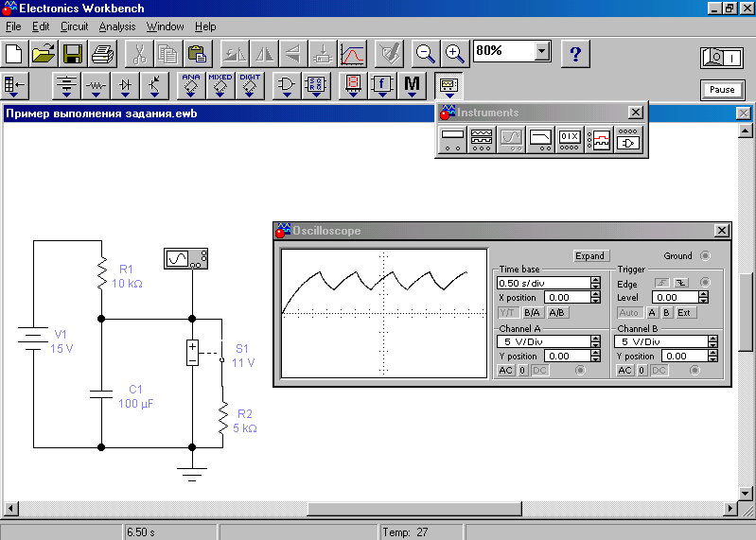Open the Logic Gates parts bin
Image resolution: width=756 pixels, height=540 pixels.
[x=287, y=86]
